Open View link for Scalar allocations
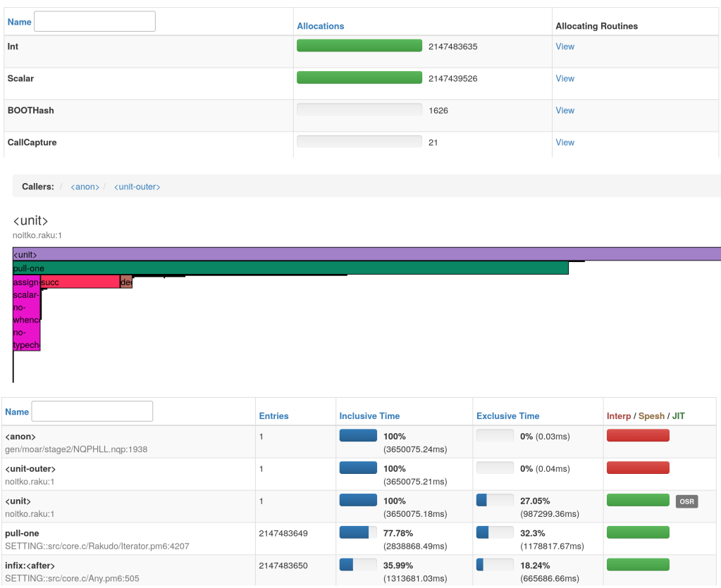The width and height of the screenshot is (721, 588). coord(565,79)
